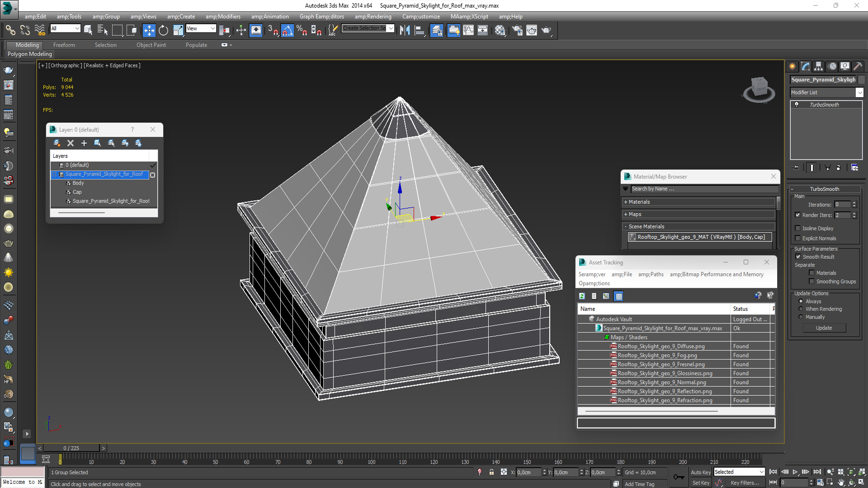868x488 pixels.
Task: Delete layer with X icon in Layers dialog
Action: (x=71, y=143)
